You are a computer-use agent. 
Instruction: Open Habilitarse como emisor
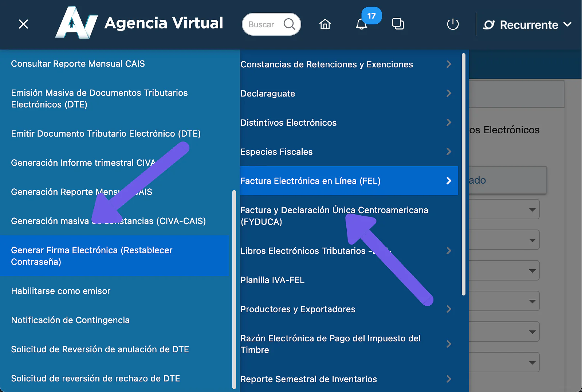coord(61,291)
